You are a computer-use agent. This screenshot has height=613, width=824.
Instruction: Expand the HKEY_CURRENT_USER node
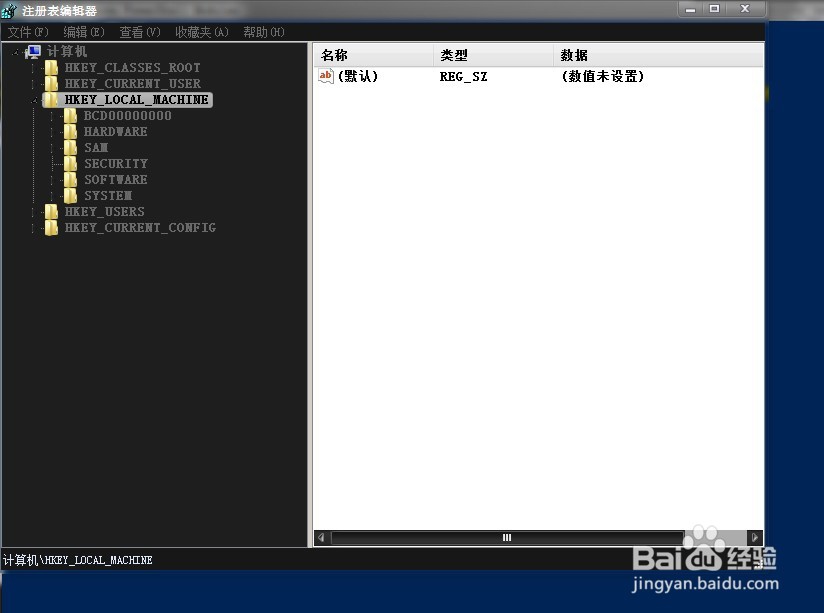point(34,84)
